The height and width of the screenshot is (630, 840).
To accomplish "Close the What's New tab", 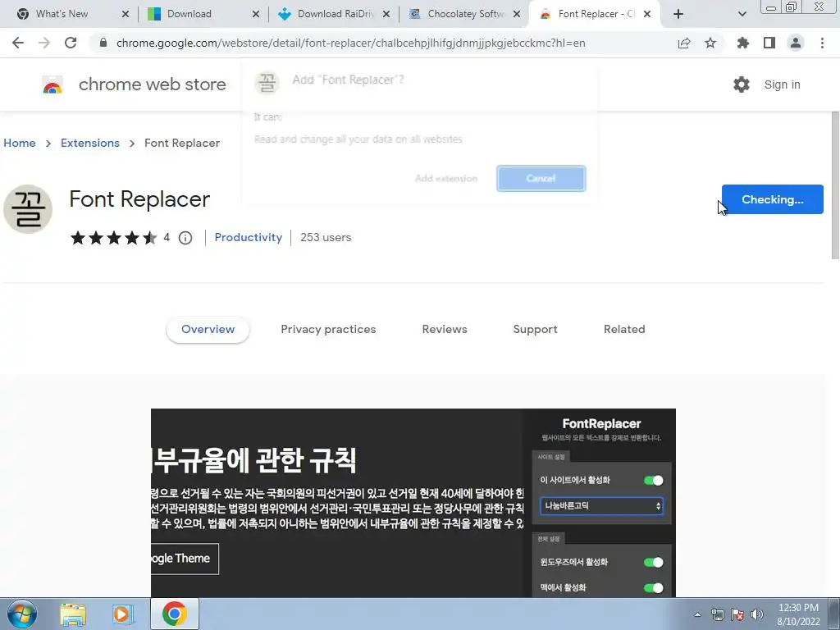I will [126, 14].
